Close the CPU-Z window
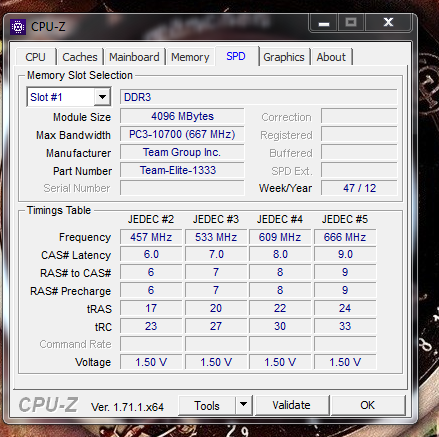The width and height of the screenshot is (439, 437). point(388,23)
